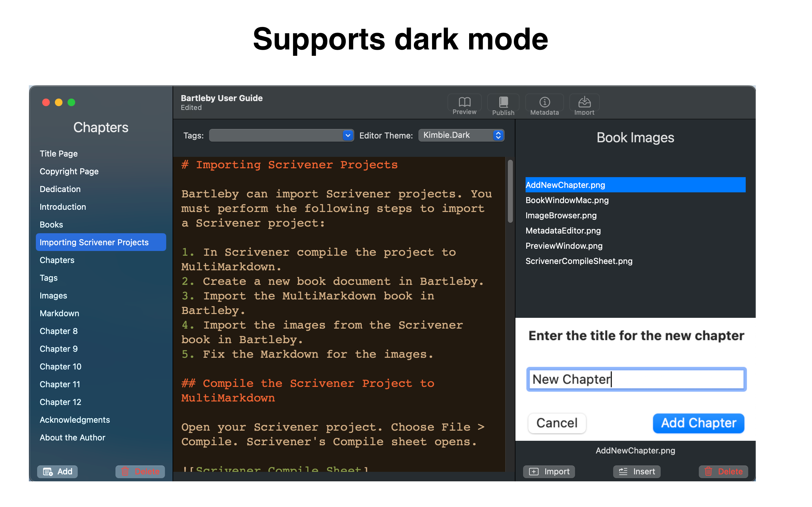This screenshot has height=507, width=812.
Task: Click the Add Chapter button
Action: click(x=698, y=423)
